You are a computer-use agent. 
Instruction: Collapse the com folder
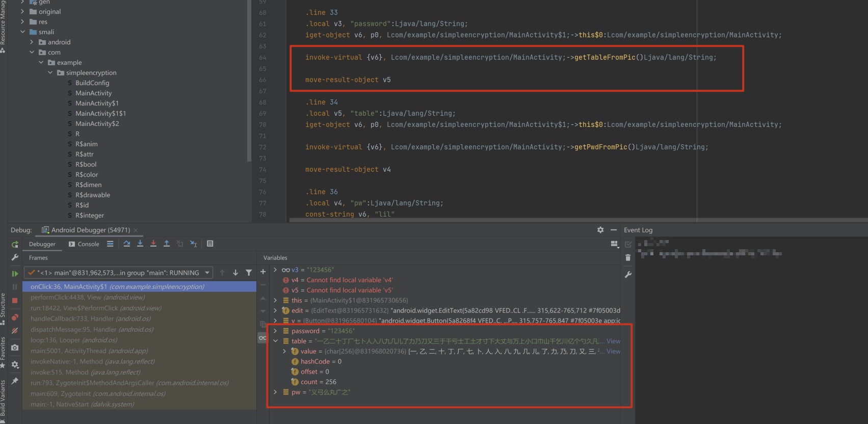click(x=32, y=52)
